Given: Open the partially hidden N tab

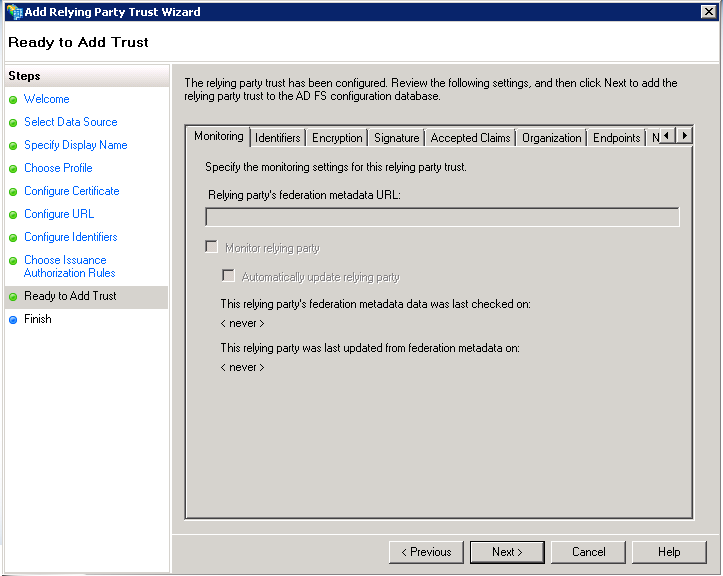Looking at the screenshot, I should (654, 138).
